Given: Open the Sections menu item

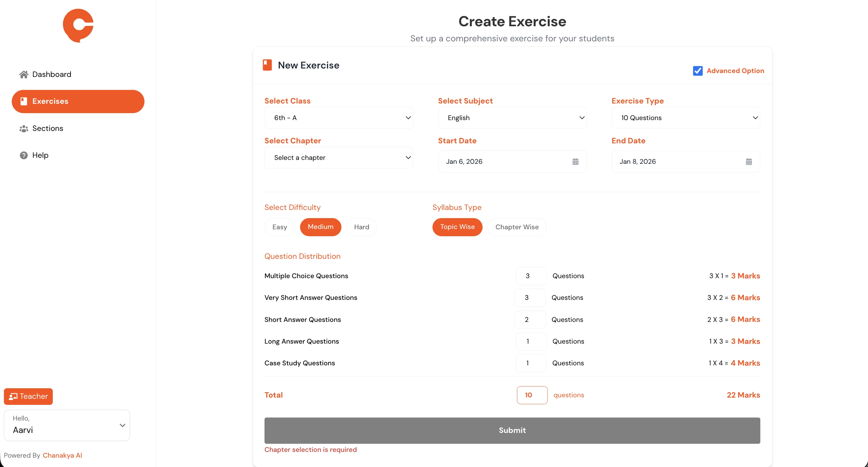Looking at the screenshot, I should click(48, 129).
